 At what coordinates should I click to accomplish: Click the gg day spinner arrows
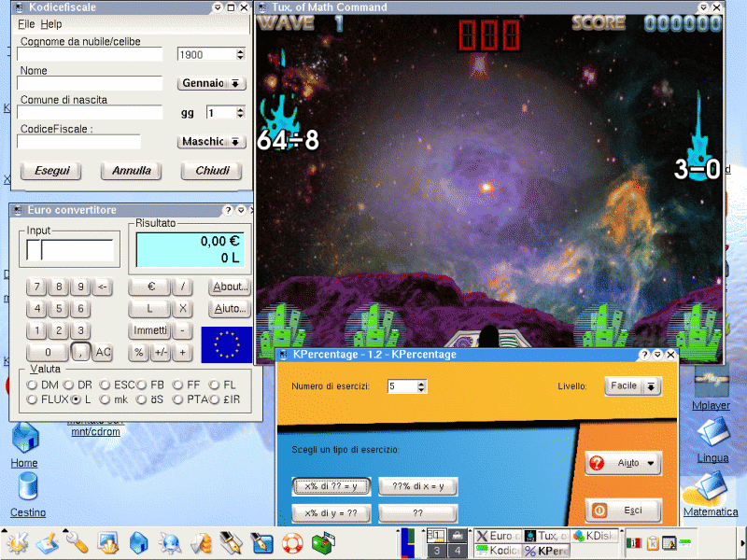[241, 112]
